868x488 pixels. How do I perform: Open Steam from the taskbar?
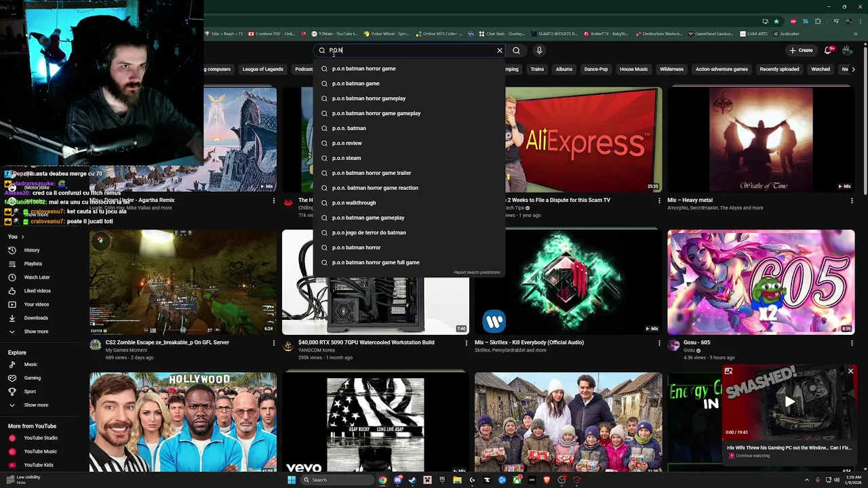412,480
